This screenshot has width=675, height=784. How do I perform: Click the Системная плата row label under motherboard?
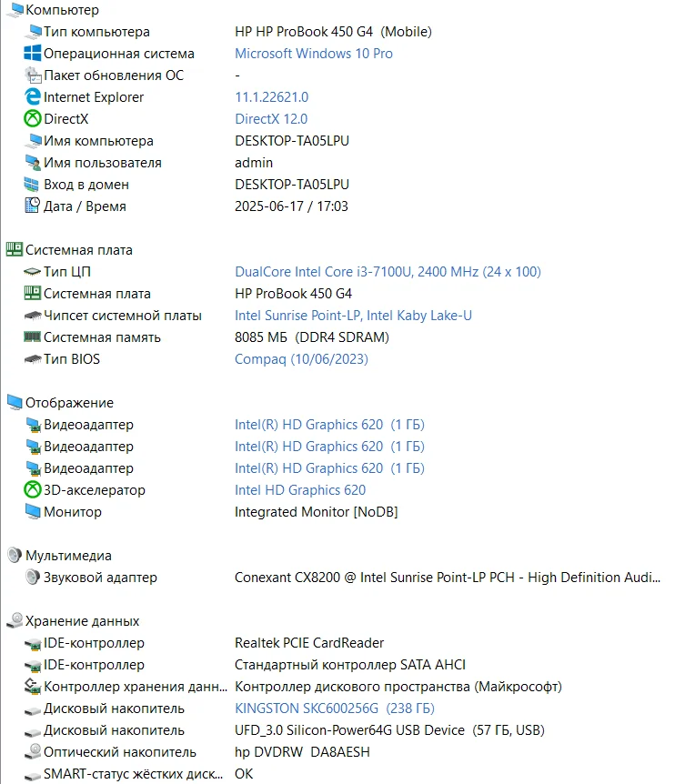coord(97,294)
